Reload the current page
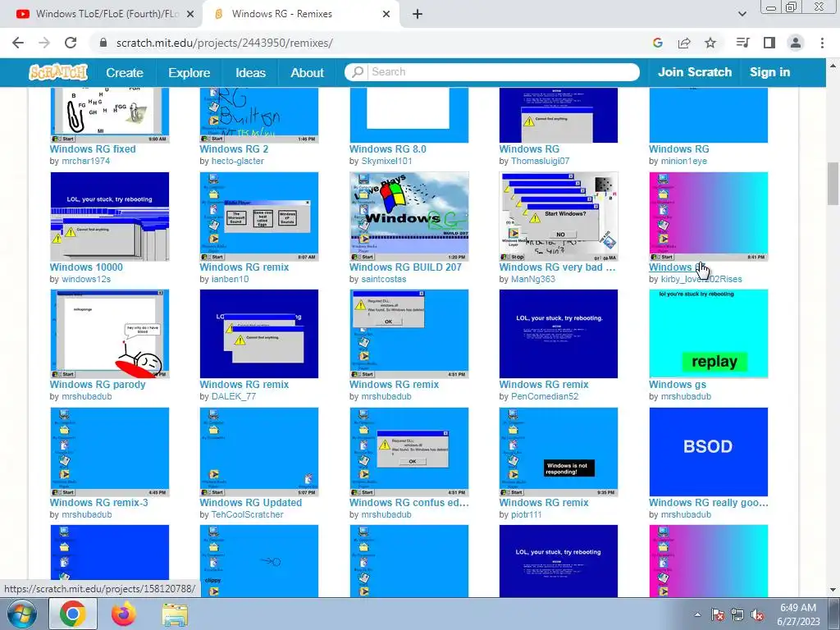The width and height of the screenshot is (840, 630). 71,43
